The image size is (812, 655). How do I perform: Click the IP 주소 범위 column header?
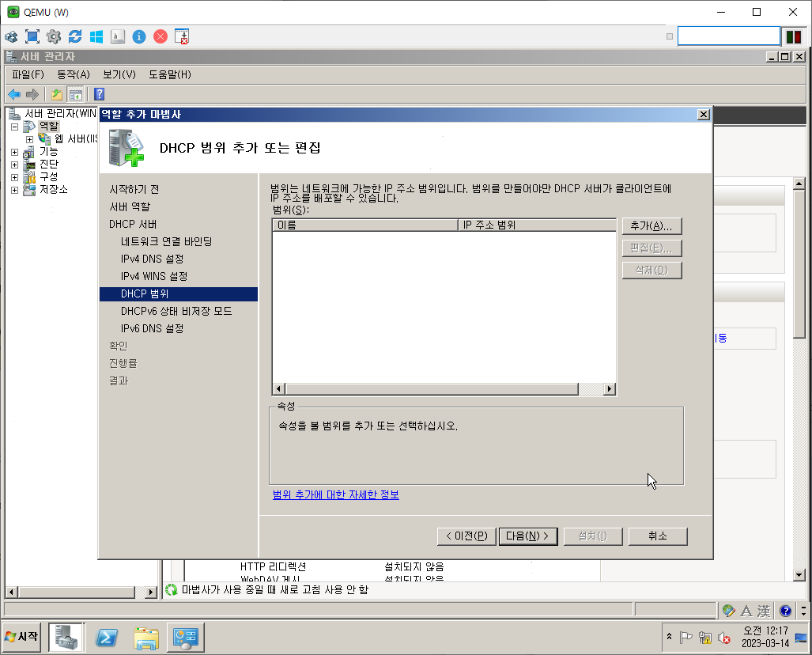537,225
